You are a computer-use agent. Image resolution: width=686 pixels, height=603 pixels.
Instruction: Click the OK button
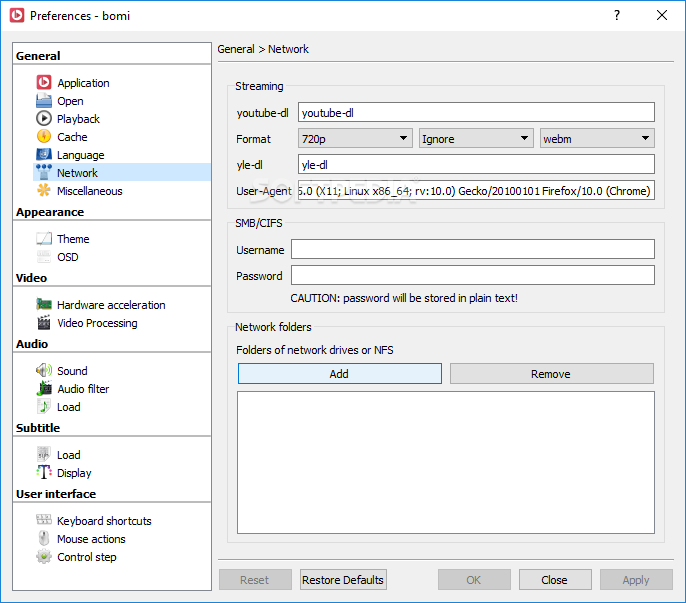[474, 579]
